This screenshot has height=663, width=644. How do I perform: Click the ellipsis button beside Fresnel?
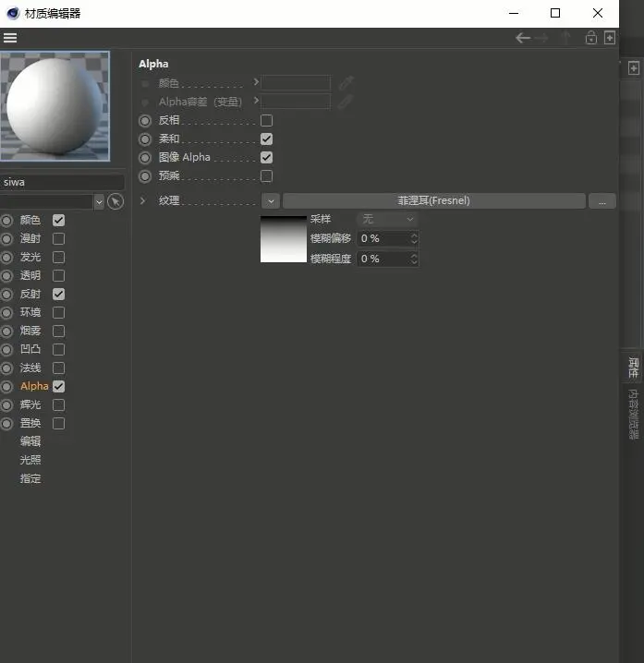click(x=602, y=201)
